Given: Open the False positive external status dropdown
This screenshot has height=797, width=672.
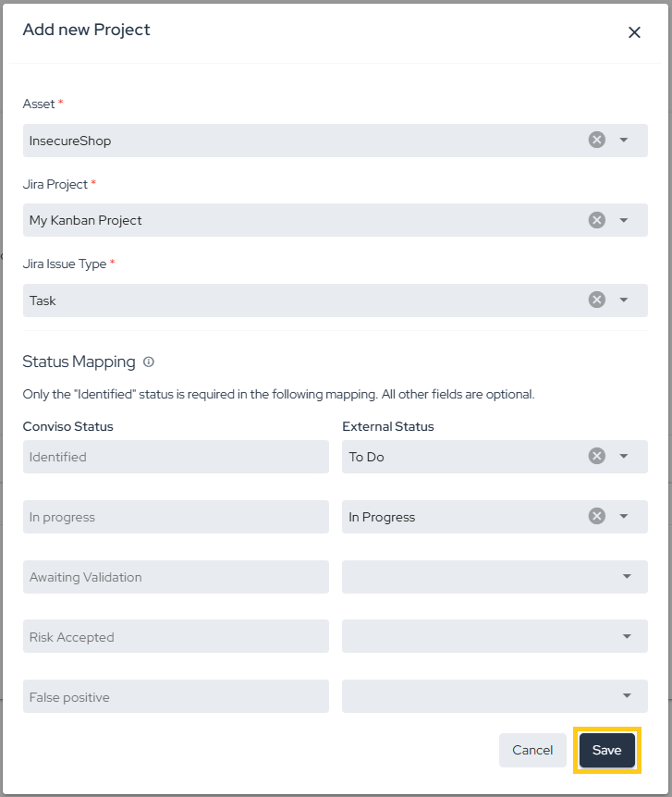Looking at the screenshot, I should coord(495,696).
